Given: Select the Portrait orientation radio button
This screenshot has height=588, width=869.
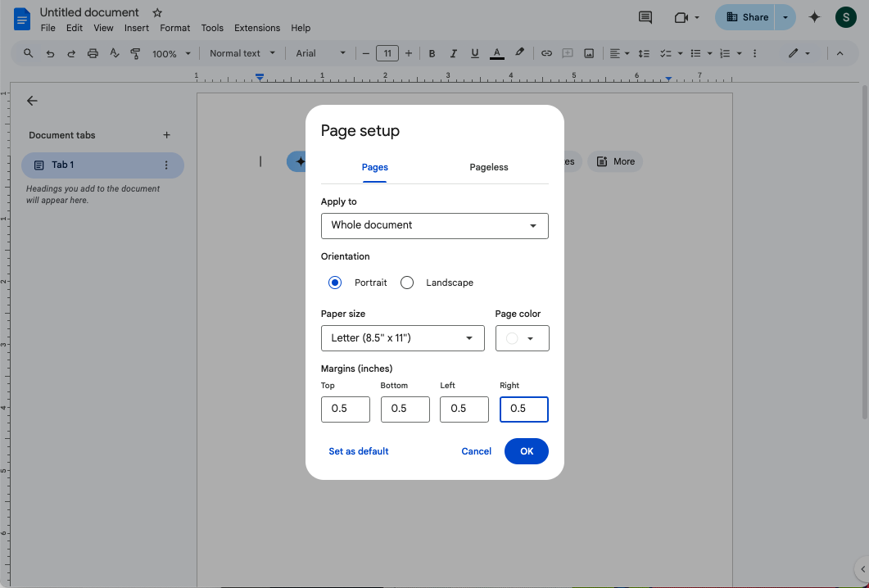Looking at the screenshot, I should click(x=334, y=282).
